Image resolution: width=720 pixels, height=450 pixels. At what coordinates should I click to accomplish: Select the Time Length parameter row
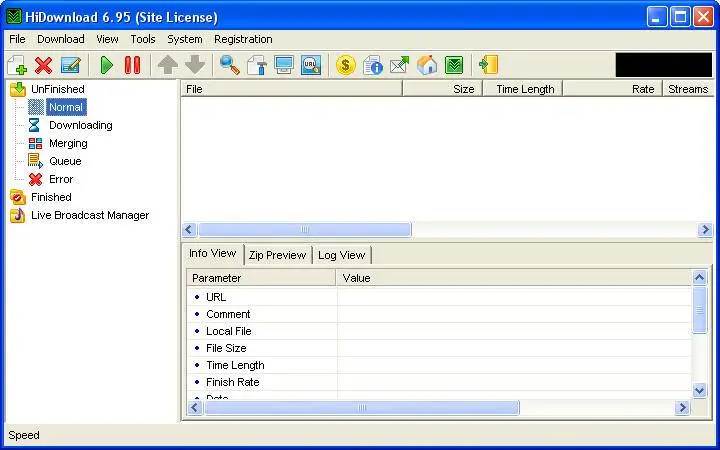click(439, 365)
